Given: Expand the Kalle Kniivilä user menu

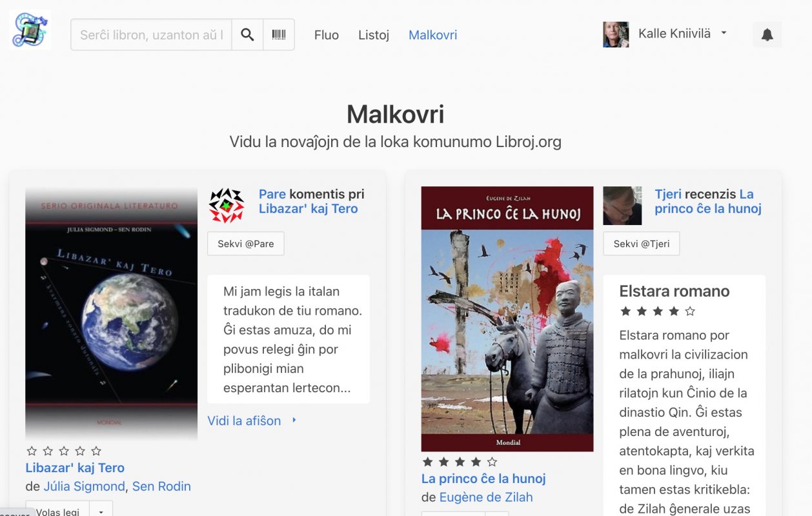Looking at the screenshot, I should point(724,34).
